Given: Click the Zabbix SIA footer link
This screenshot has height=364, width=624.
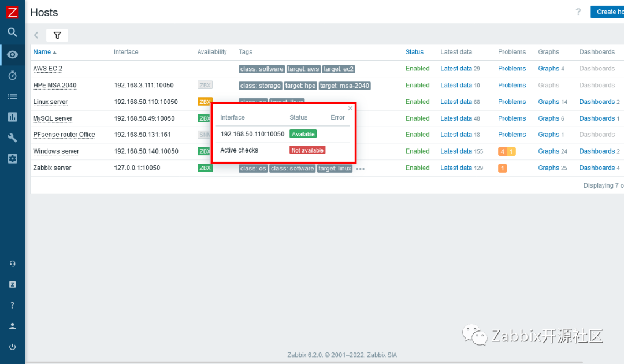Looking at the screenshot, I should 382,355.
